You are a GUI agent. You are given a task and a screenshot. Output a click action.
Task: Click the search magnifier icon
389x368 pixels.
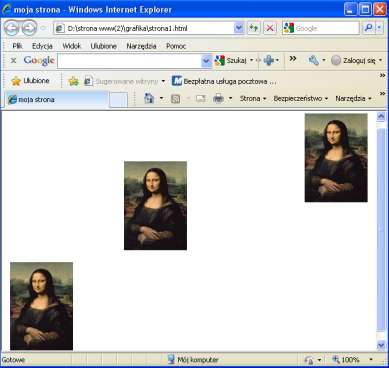point(369,28)
